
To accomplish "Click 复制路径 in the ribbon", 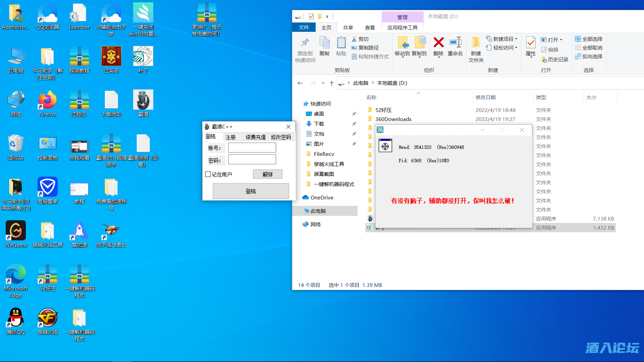I will (x=365, y=48).
